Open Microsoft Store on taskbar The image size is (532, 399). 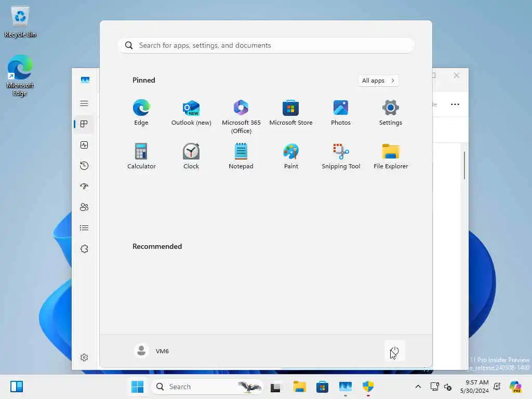click(x=322, y=387)
